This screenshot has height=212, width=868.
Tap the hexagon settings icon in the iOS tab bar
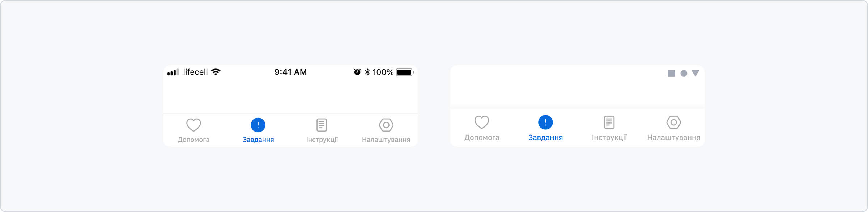click(x=386, y=125)
